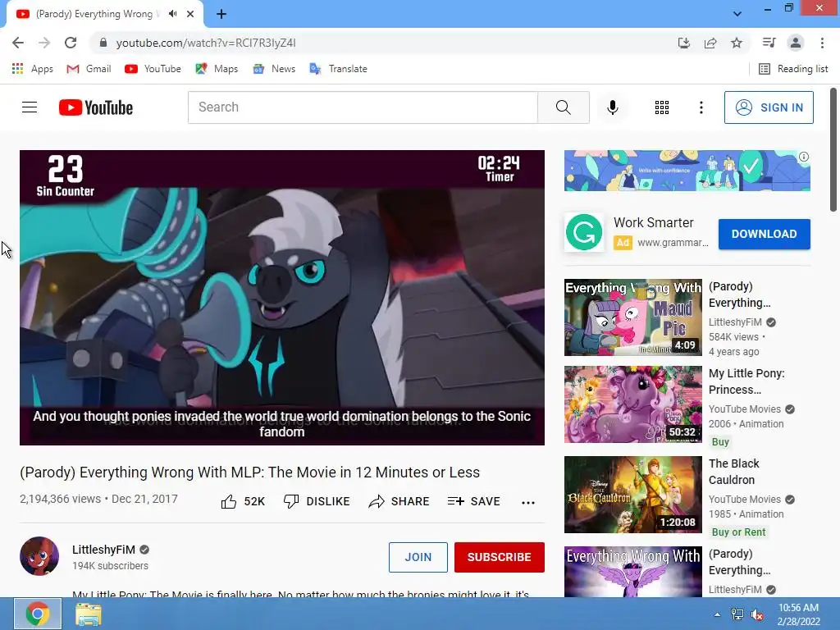This screenshot has height=630, width=840.
Task: Open the Gmail bookmark
Action: point(89,69)
